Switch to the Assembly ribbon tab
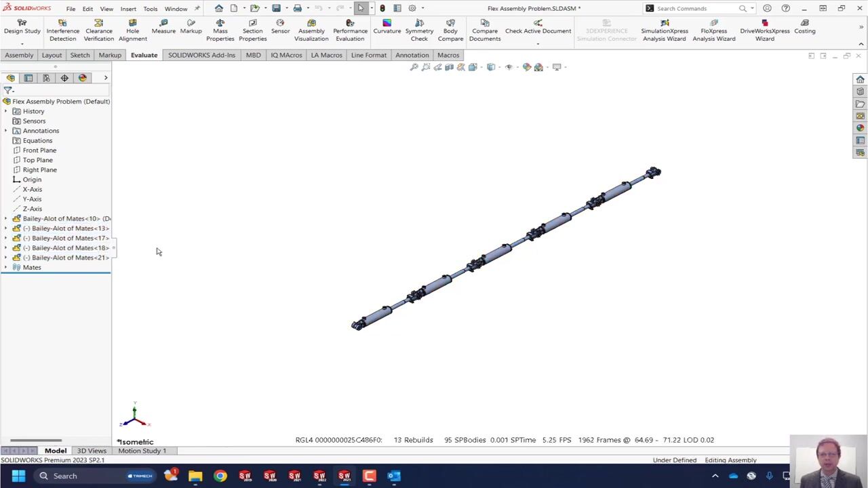The width and height of the screenshot is (868, 488). tap(19, 55)
